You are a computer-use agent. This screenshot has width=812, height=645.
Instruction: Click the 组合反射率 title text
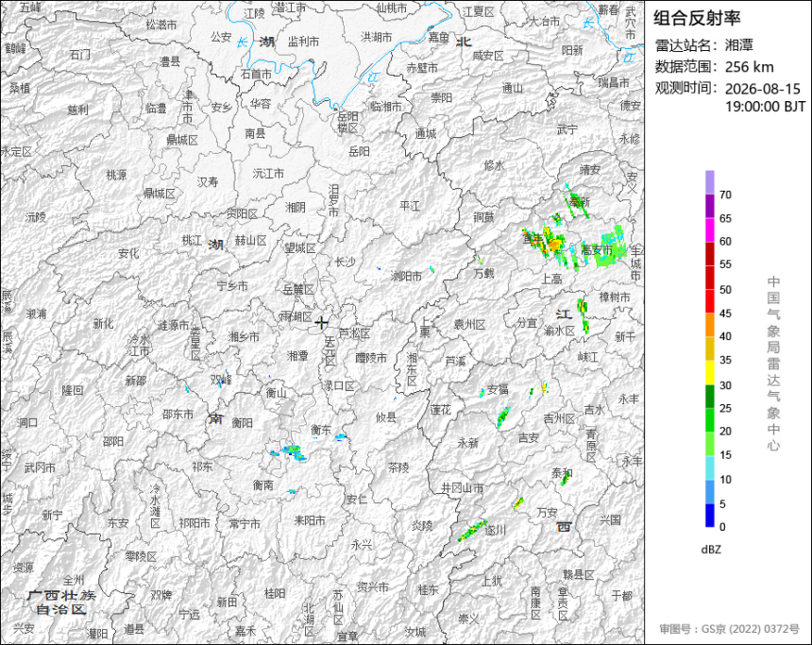[x=697, y=18]
